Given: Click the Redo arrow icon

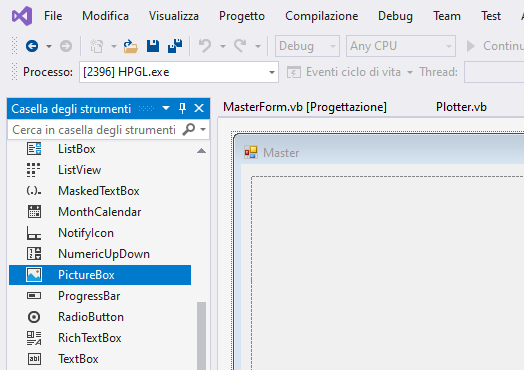Looking at the screenshot, I should [x=240, y=46].
